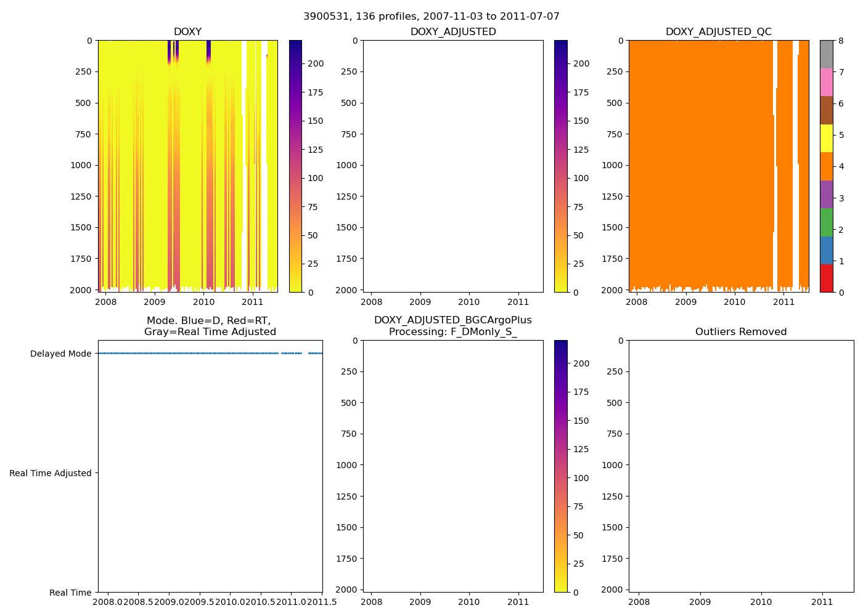Viewport: 863px width, 616px height.
Task: Select the yellow segment of the QC colorbar
Action: [826, 138]
